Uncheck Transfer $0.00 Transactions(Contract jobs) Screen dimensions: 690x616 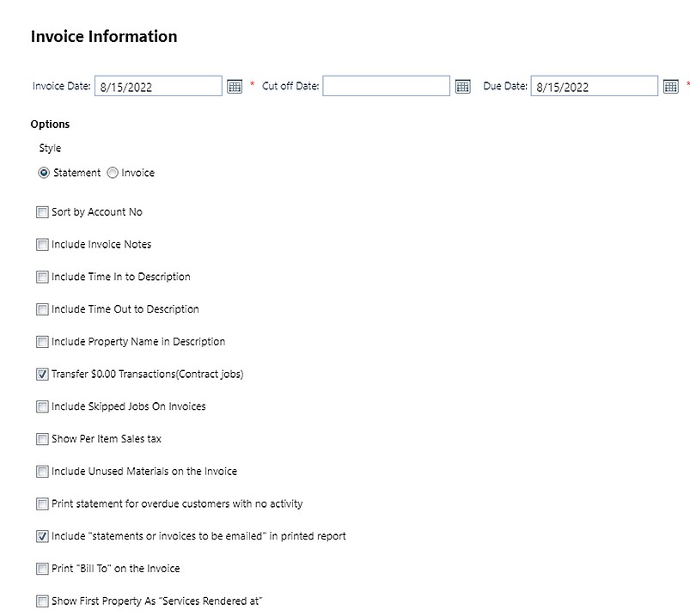42,375
